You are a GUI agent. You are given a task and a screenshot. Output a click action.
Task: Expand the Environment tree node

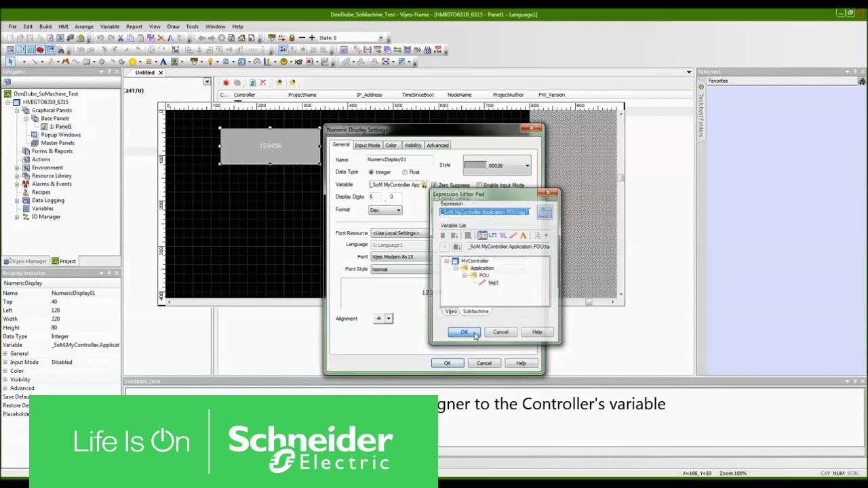pos(17,167)
